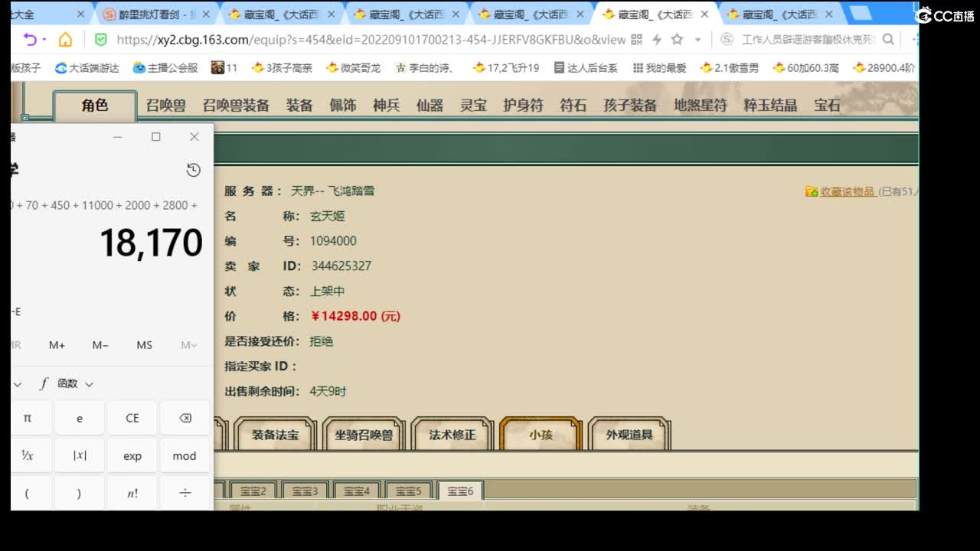
Task: Click the lightning speed-mode icon
Action: (656, 40)
